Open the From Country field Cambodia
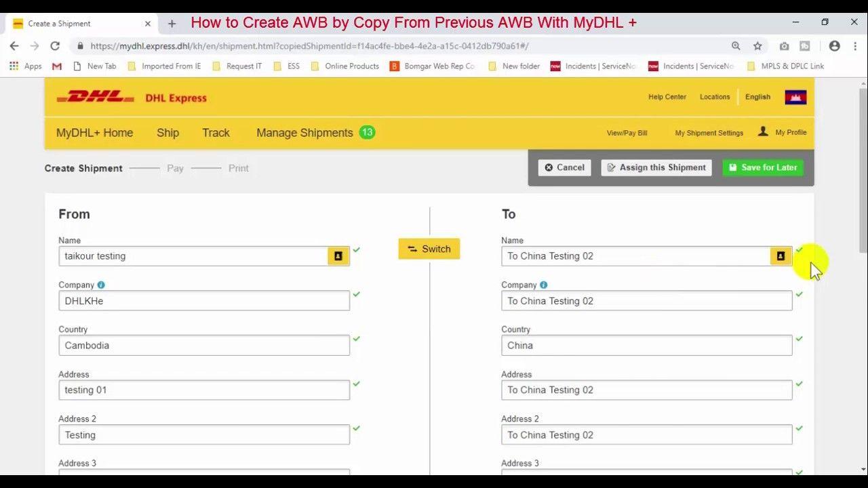868x488 pixels. coord(203,346)
